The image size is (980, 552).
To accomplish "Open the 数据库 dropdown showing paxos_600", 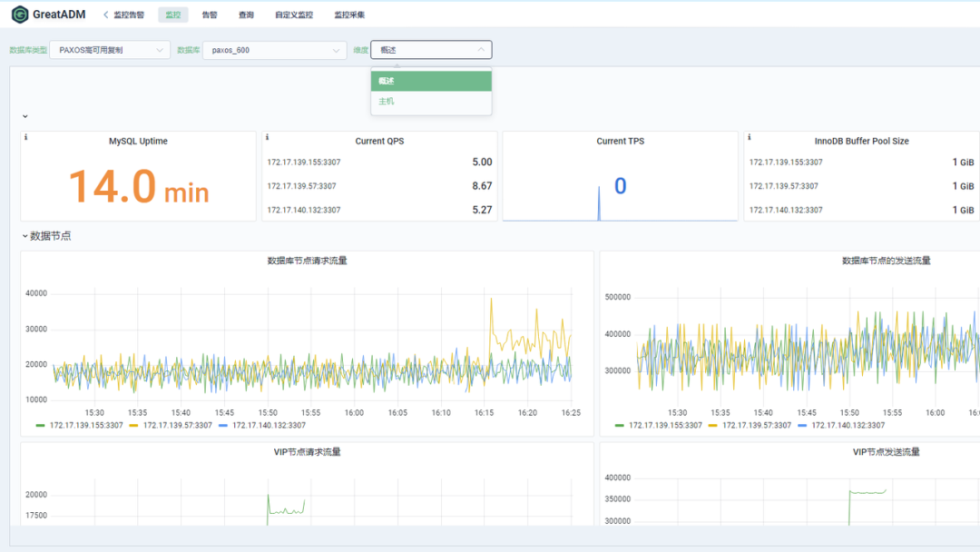I will coord(274,50).
